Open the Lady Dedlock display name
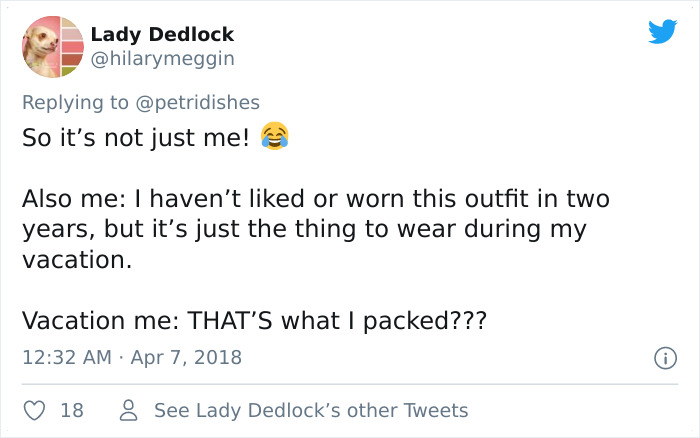 tap(162, 34)
